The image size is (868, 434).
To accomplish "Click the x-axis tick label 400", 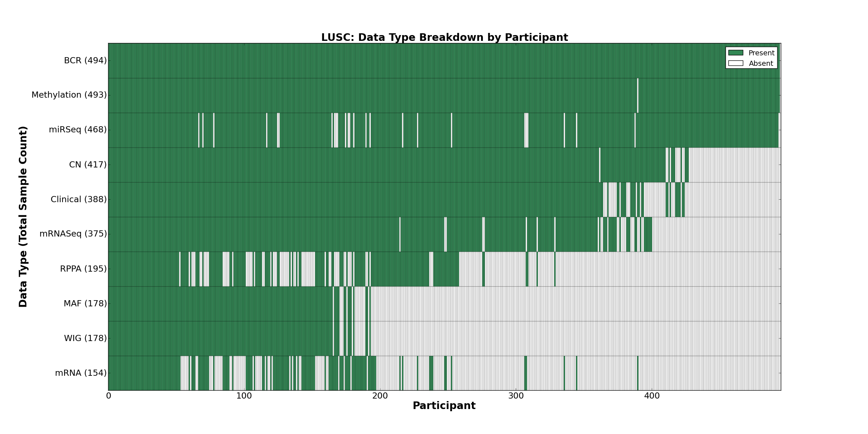I will coord(652,396).
